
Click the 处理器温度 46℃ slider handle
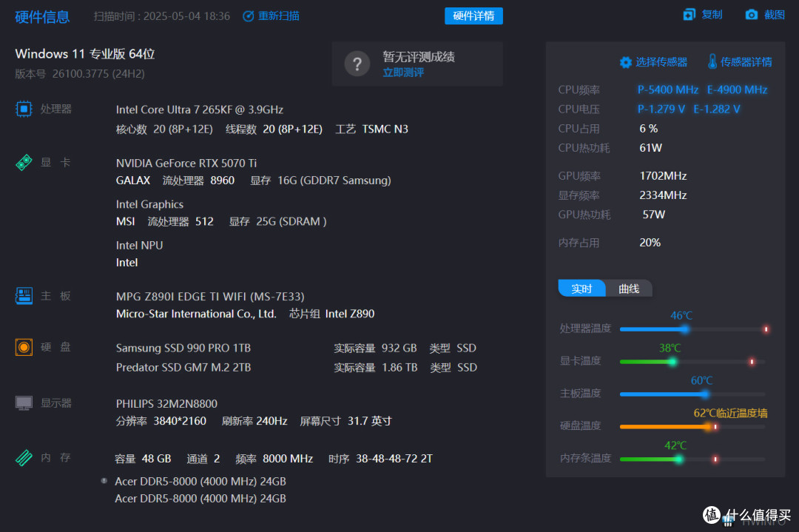point(685,329)
